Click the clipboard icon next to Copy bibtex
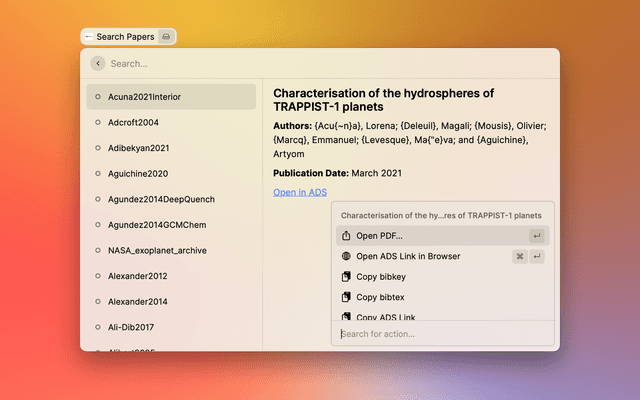Screen dimensions: 640x400 point(346,297)
